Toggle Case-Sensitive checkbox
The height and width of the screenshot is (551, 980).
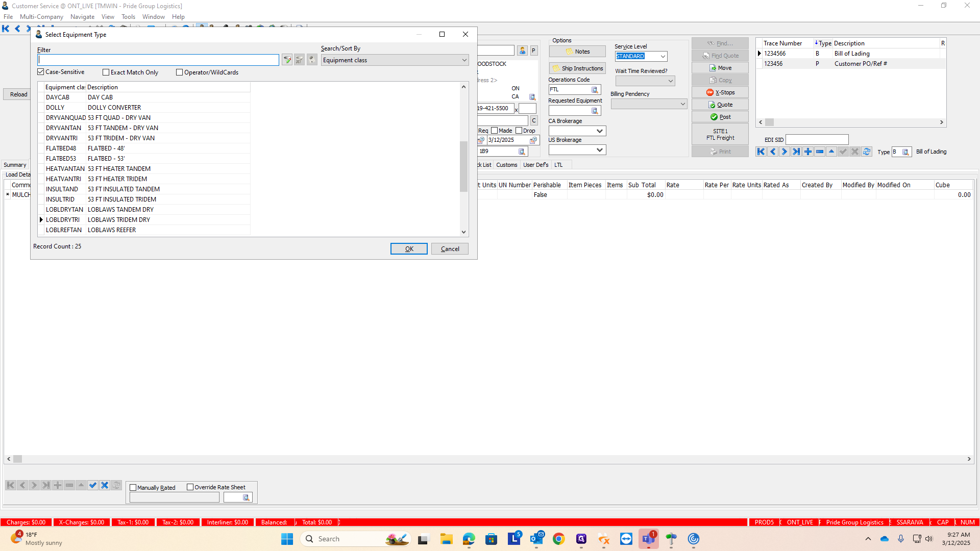point(41,72)
